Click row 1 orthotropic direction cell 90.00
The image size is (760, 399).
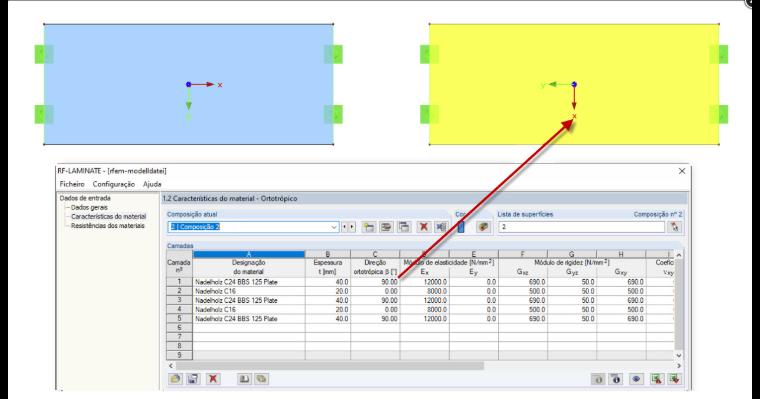(x=375, y=282)
